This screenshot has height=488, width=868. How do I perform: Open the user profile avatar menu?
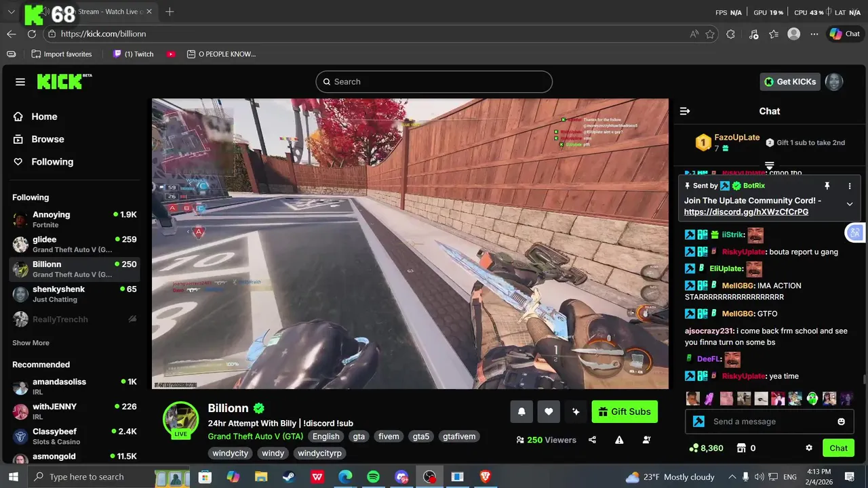click(x=834, y=82)
